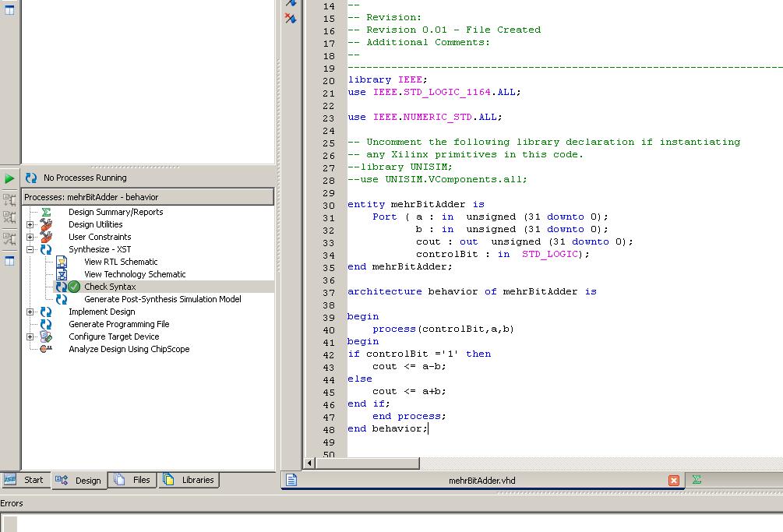Click line number 30 in the gutter
The image size is (783, 532).
tap(329, 206)
